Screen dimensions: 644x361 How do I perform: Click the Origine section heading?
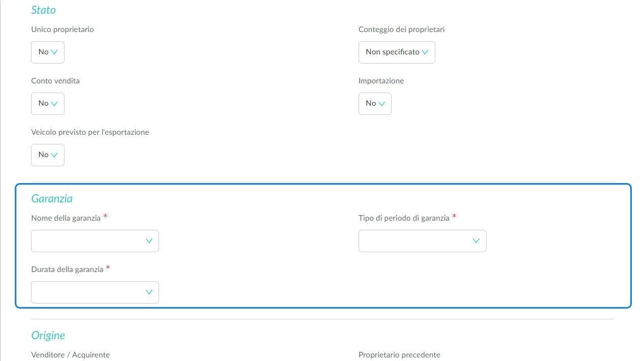point(48,336)
